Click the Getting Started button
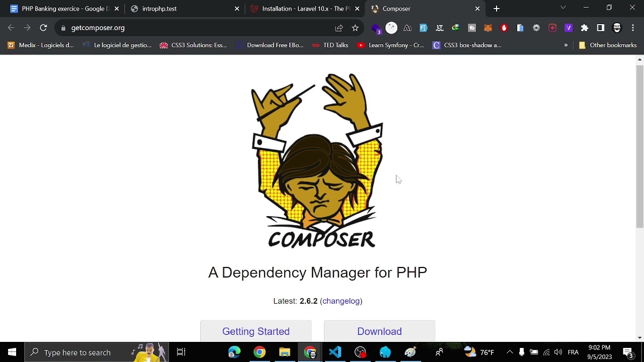Viewport: 644px width, 362px height. 256,331
